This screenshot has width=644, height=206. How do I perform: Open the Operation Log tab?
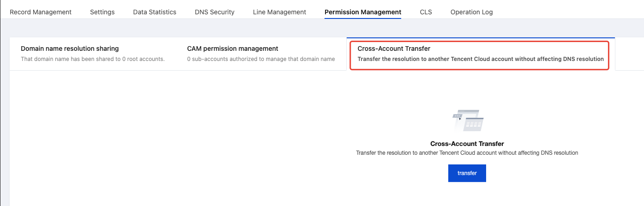click(x=471, y=12)
